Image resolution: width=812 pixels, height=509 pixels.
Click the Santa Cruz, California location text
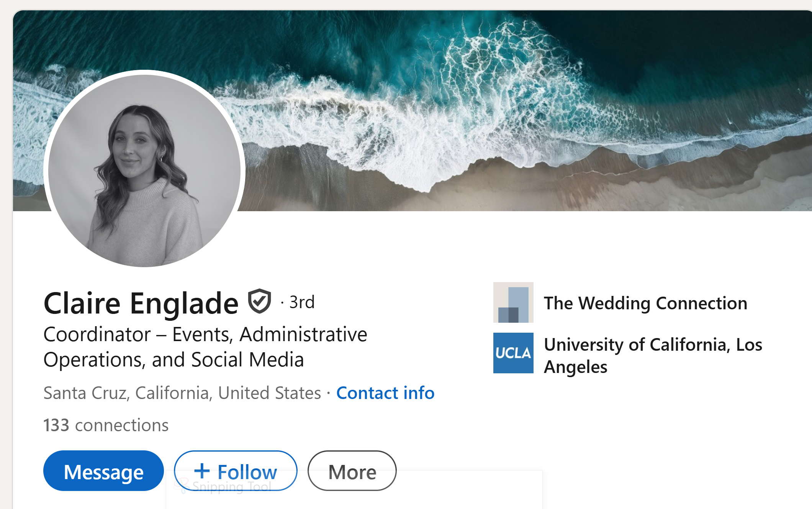pos(182,393)
